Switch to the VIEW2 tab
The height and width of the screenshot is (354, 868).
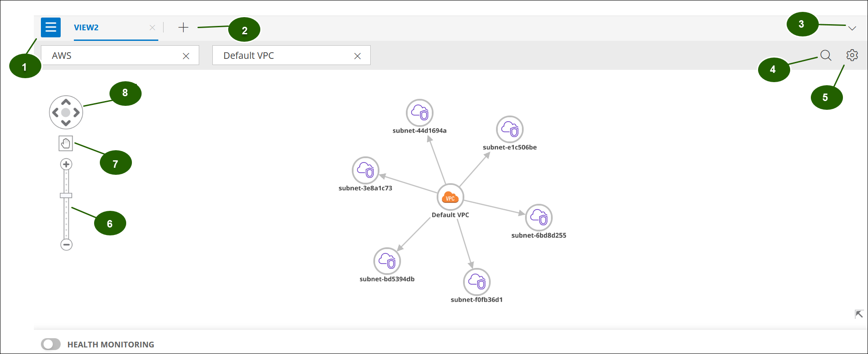tap(86, 28)
